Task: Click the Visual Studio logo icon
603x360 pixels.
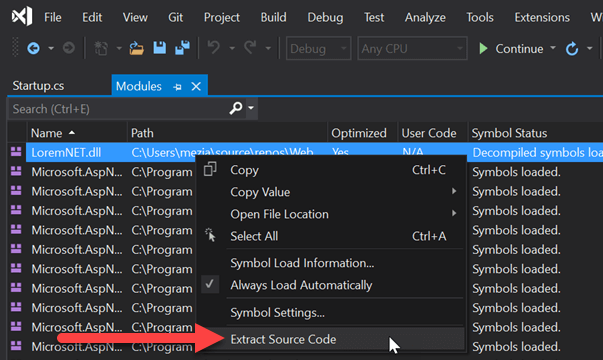Action: click(22, 17)
